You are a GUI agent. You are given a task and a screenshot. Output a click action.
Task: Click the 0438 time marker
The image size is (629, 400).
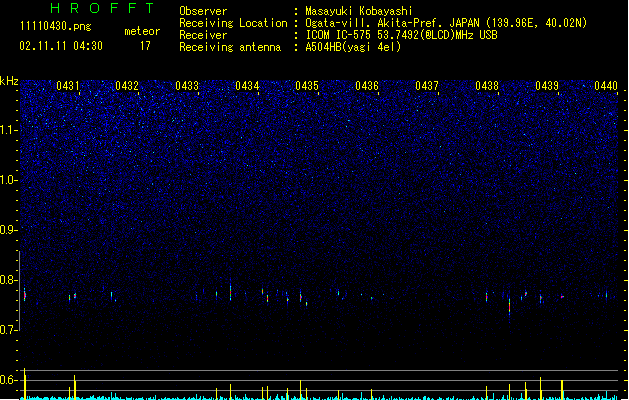click(x=487, y=86)
